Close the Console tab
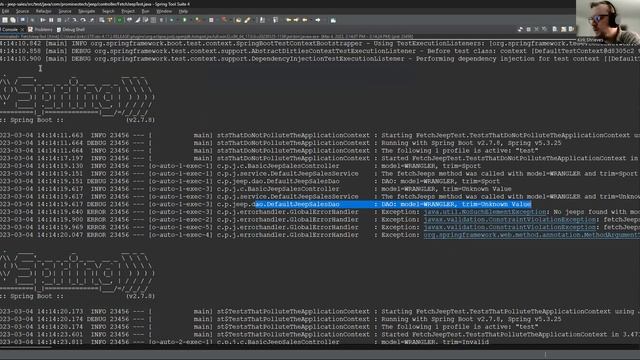Image resolution: width=640 pixels, height=360 pixels. click(22, 29)
